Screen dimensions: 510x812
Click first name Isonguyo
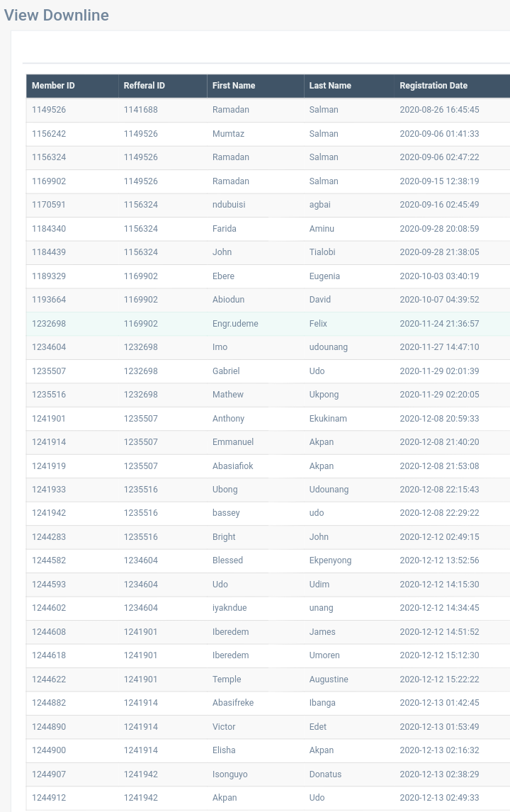[x=230, y=774]
